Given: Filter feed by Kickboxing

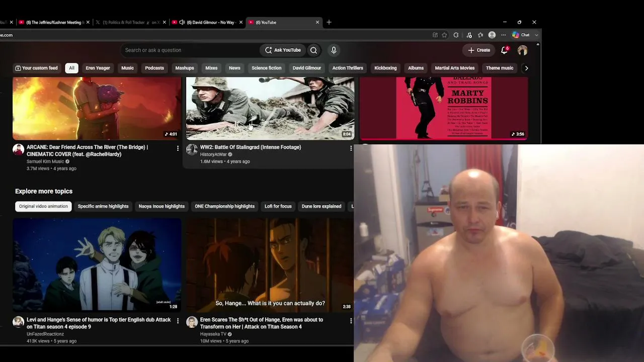Looking at the screenshot, I should coord(385,68).
